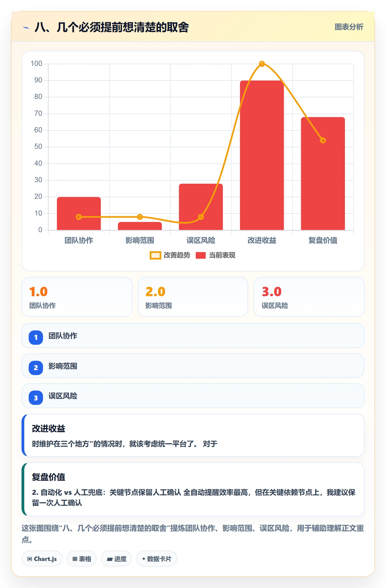Select the 数据卡片 tag

tap(157, 559)
